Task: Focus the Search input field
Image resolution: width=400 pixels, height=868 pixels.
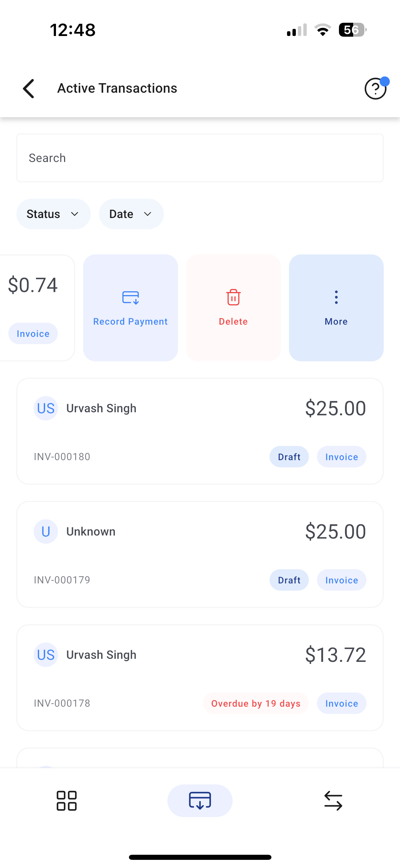Action: pos(200,158)
